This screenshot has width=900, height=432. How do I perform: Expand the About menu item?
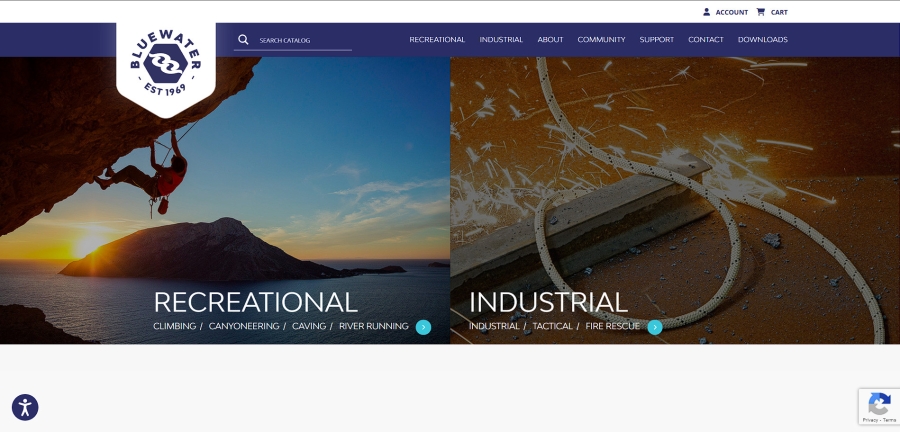coord(550,40)
